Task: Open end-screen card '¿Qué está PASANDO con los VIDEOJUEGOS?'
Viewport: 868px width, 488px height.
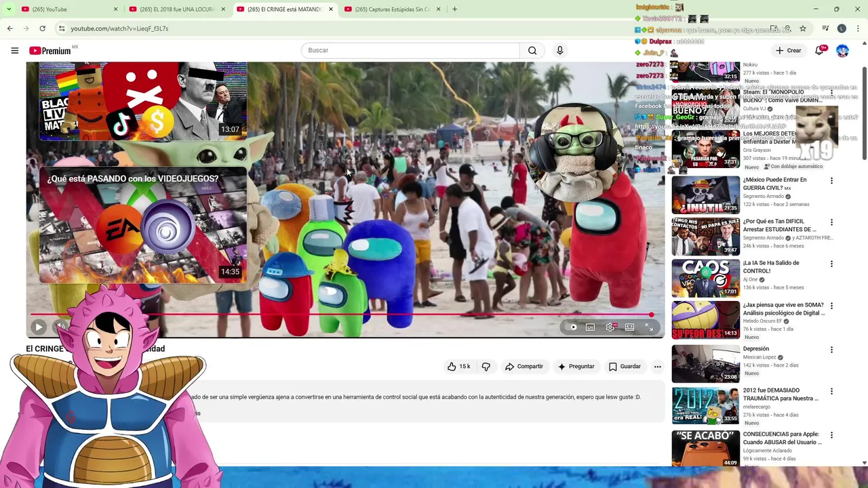Action: pos(143,225)
